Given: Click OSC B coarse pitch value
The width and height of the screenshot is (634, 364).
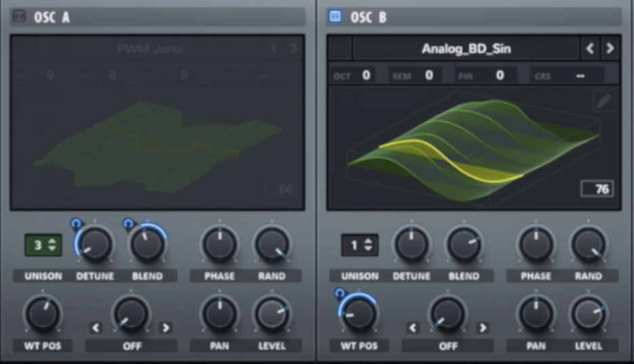Looking at the screenshot, I should (580, 76).
